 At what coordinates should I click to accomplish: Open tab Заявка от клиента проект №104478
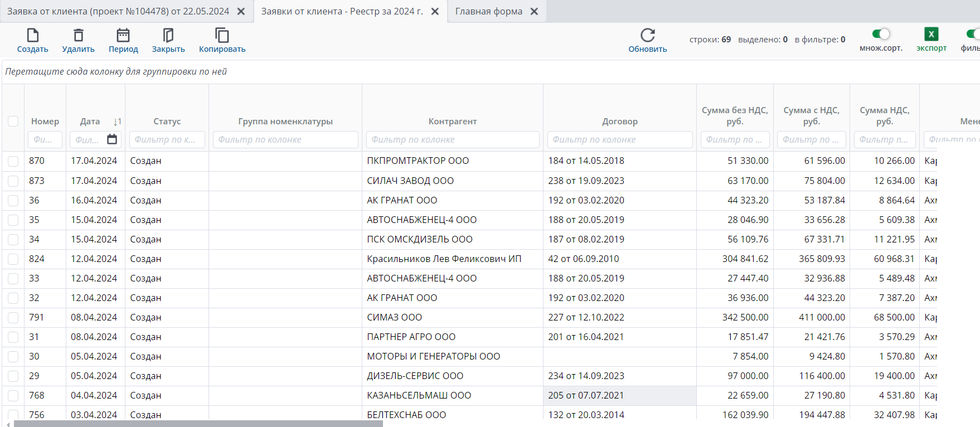(118, 11)
